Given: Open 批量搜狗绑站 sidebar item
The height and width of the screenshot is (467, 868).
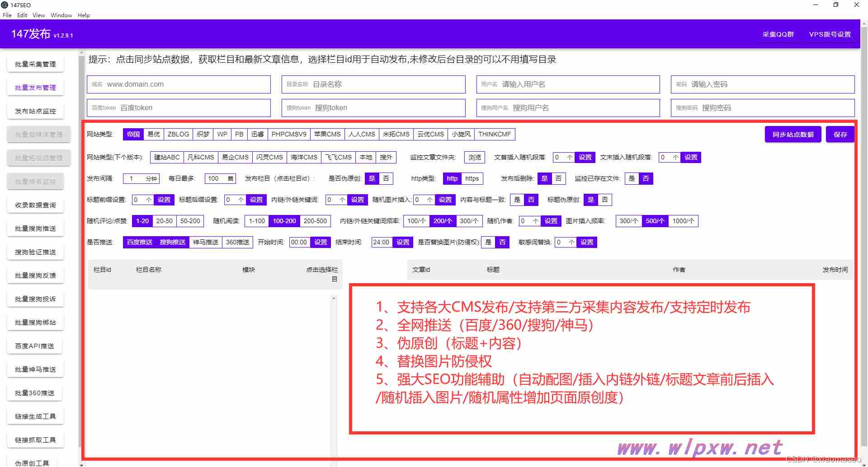Looking at the screenshot, I should pos(35,322).
